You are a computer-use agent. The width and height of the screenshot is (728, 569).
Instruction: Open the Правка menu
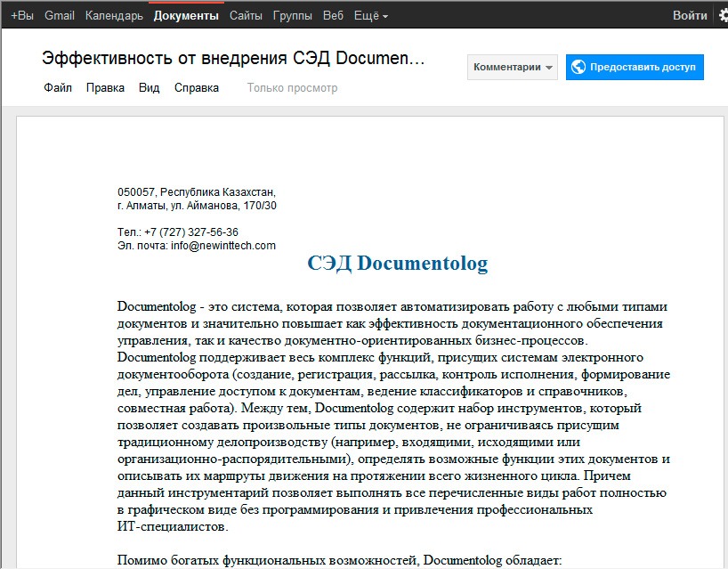pyautogui.click(x=105, y=88)
